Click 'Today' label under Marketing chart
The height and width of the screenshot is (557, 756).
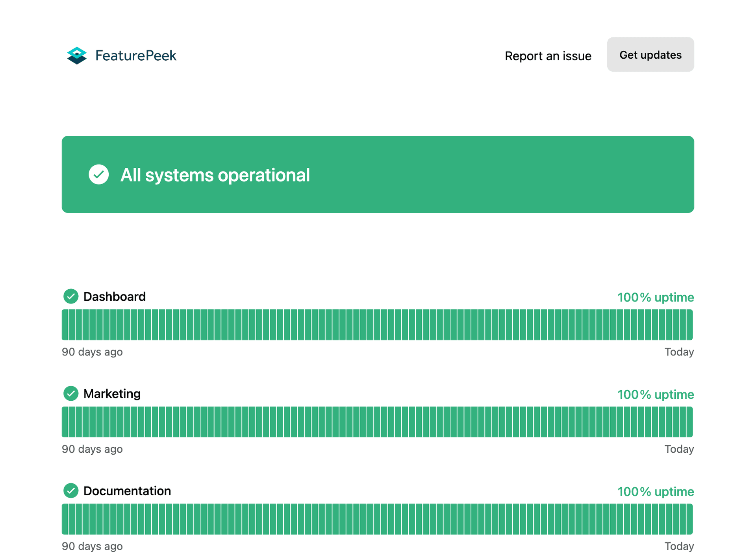click(679, 449)
